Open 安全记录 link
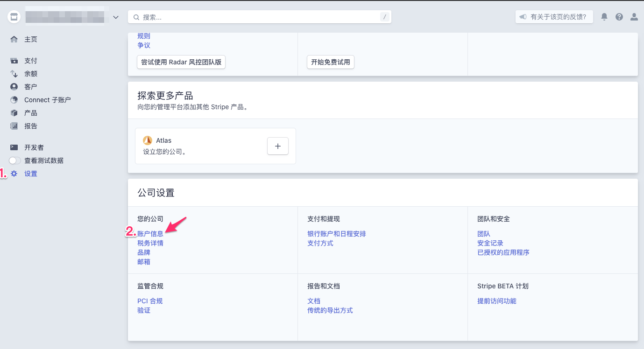This screenshot has width=644, height=349. (x=490, y=243)
